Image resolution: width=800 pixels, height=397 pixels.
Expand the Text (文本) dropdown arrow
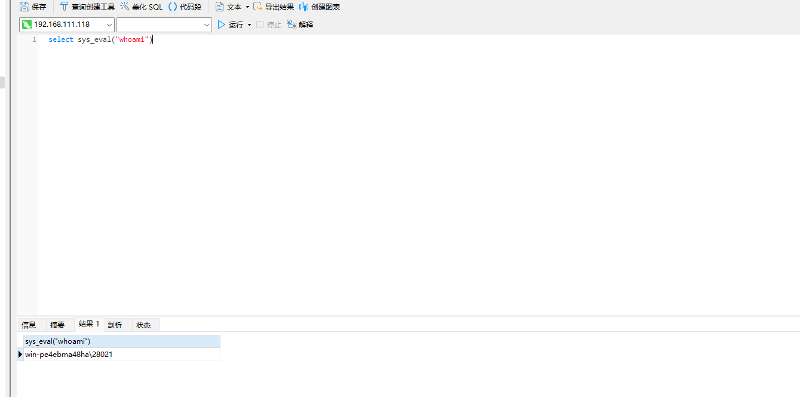tap(247, 7)
